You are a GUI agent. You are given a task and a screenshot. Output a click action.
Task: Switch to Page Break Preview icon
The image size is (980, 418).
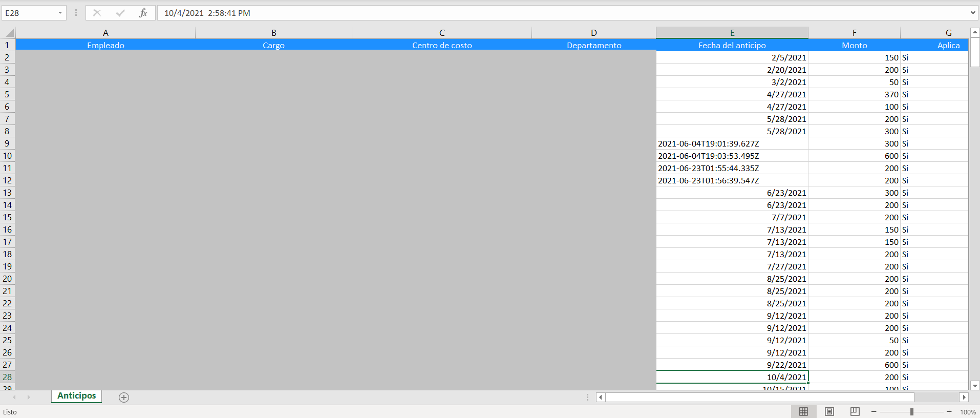pyautogui.click(x=855, y=411)
